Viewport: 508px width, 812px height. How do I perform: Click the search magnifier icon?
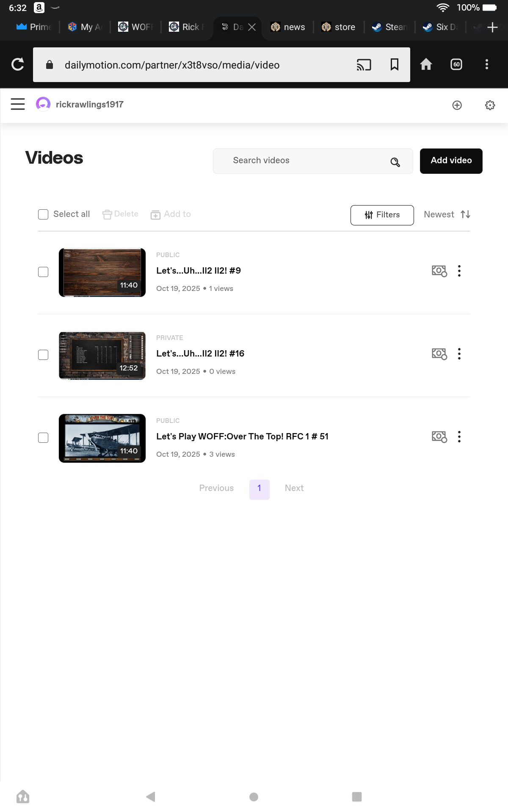tap(395, 162)
